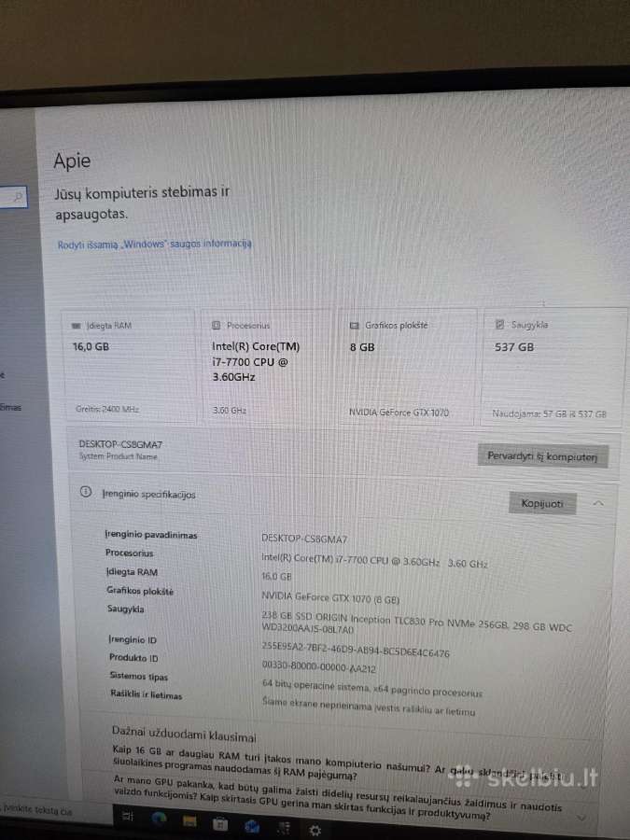Click Greitis 2400 MHz text
The width and height of the screenshot is (630, 840).
coord(107,409)
